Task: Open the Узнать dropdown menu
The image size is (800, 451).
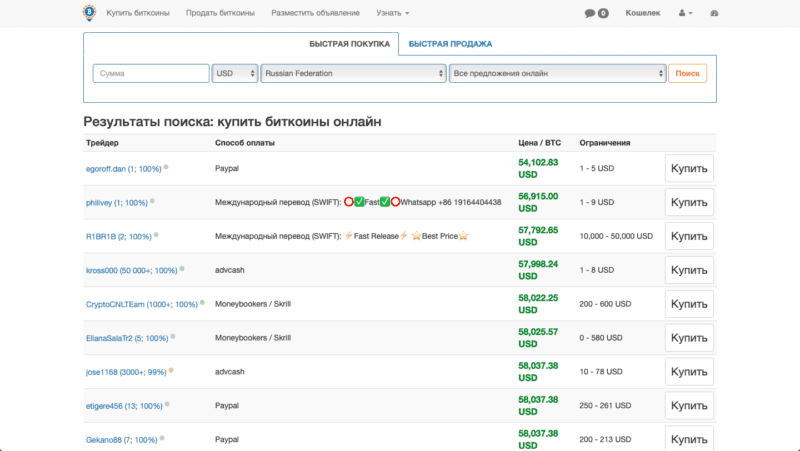Action: [x=392, y=13]
